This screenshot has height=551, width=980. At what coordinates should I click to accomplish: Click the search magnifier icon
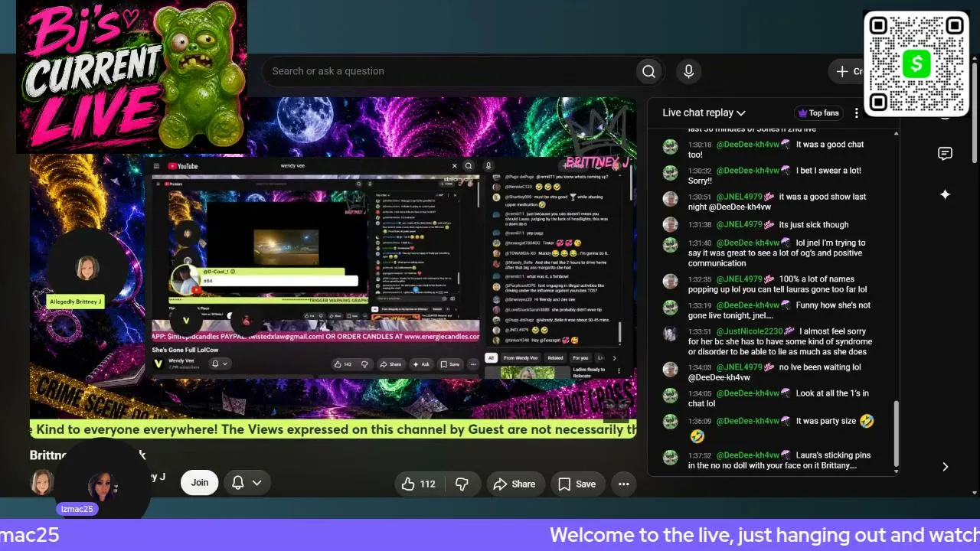click(x=648, y=71)
